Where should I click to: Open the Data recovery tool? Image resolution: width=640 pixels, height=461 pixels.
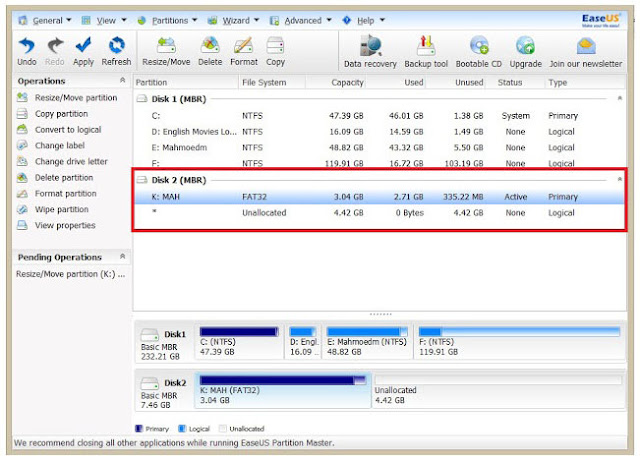pyautogui.click(x=370, y=46)
